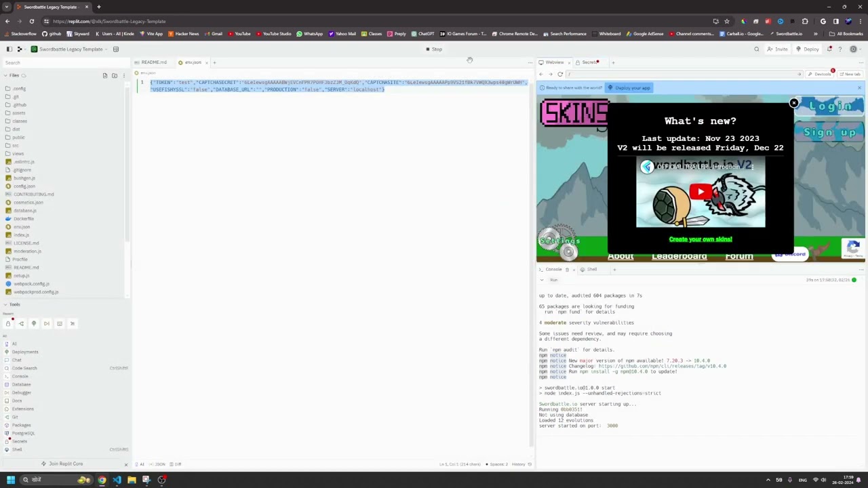Open the Database tool
Viewport: 868px width, 488px height.
point(18,384)
